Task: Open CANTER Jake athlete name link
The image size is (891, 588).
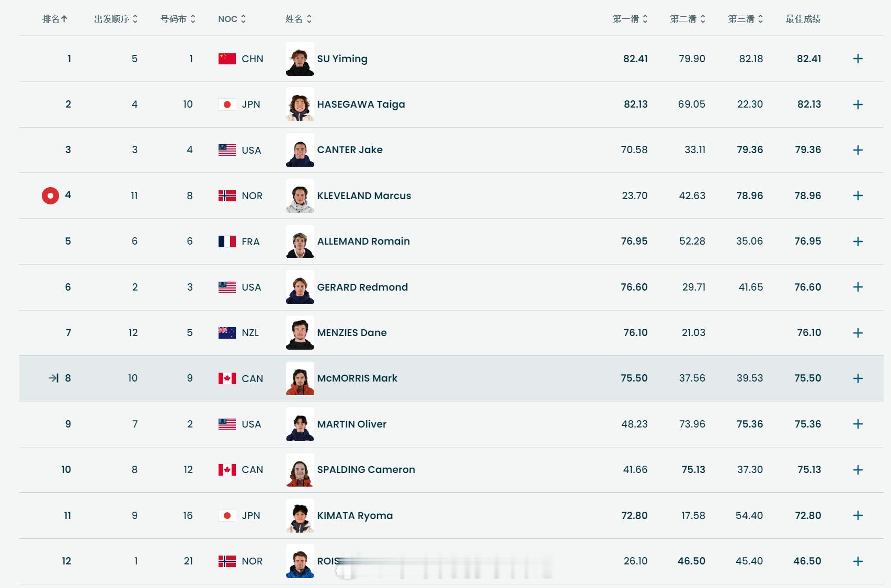Action: click(x=350, y=150)
